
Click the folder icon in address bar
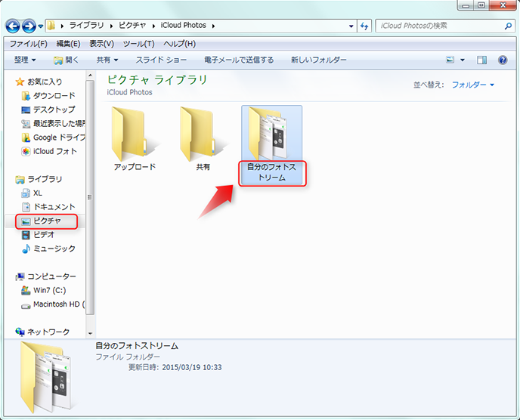pyautogui.click(x=51, y=26)
